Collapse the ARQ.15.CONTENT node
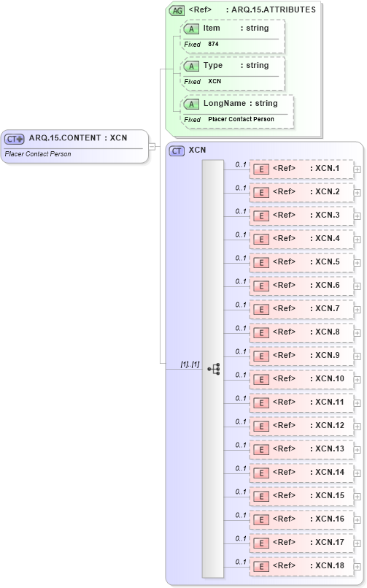 pos(152,147)
